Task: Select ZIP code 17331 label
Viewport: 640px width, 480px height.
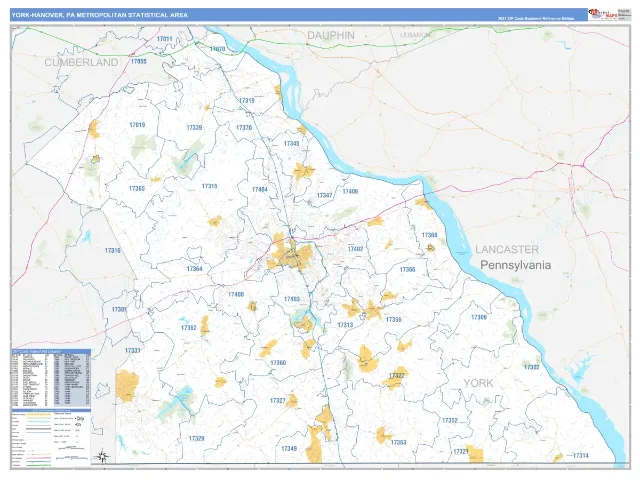Action: pyautogui.click(x=133, y=351)
